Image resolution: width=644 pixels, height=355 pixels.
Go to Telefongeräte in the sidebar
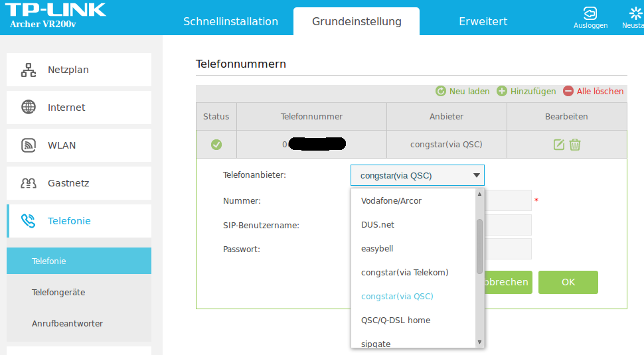click(x=58, y=292)
